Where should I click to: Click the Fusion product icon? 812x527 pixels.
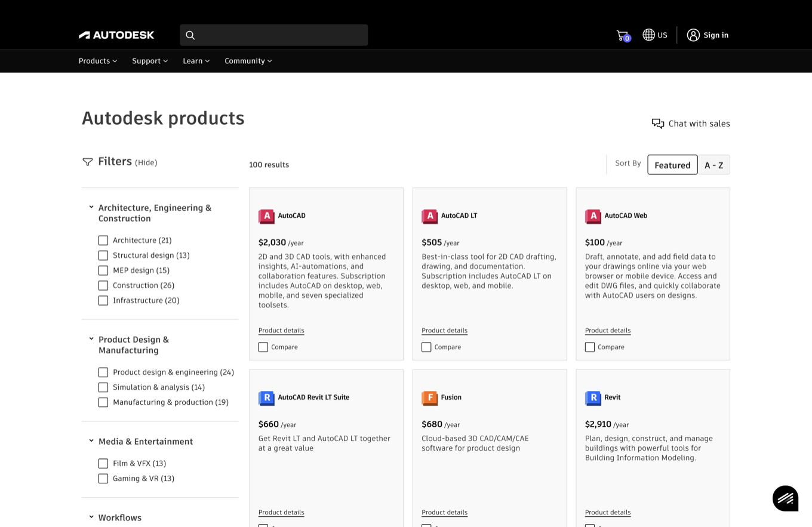coord(430,398)
